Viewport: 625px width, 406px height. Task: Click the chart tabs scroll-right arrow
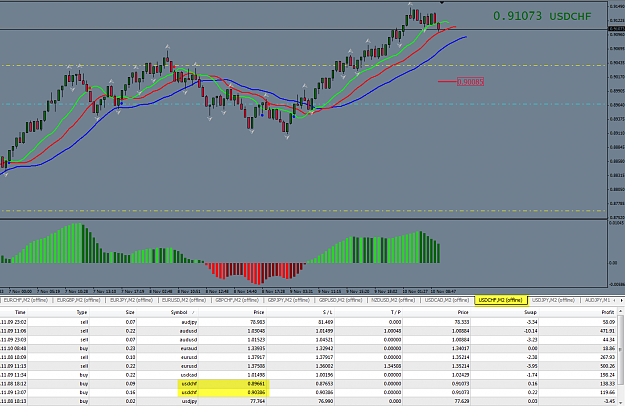621,300
